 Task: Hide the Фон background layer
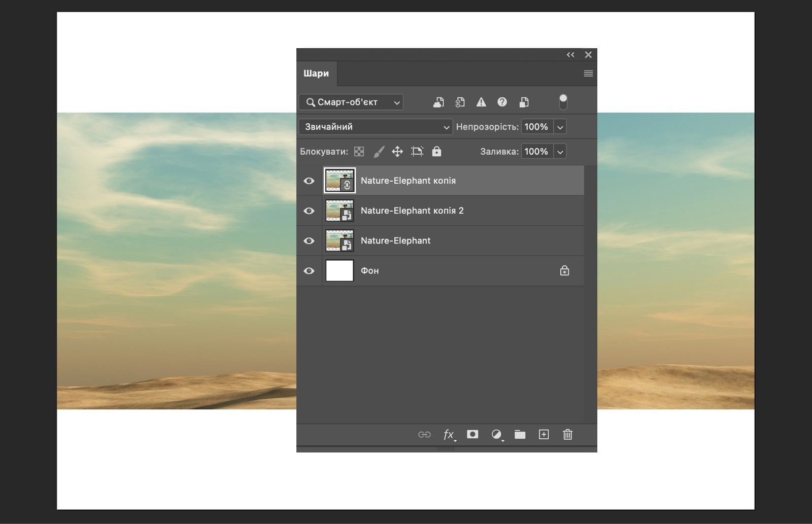(309, 270)
